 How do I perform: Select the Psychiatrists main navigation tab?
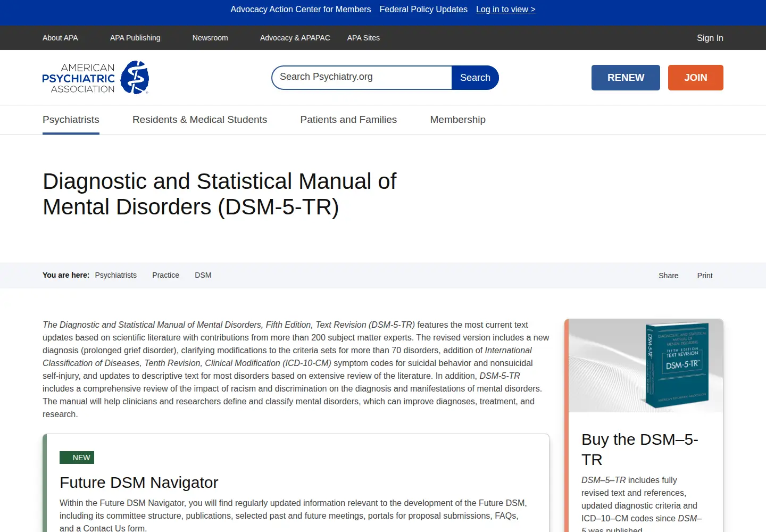[x=71, y=120]
